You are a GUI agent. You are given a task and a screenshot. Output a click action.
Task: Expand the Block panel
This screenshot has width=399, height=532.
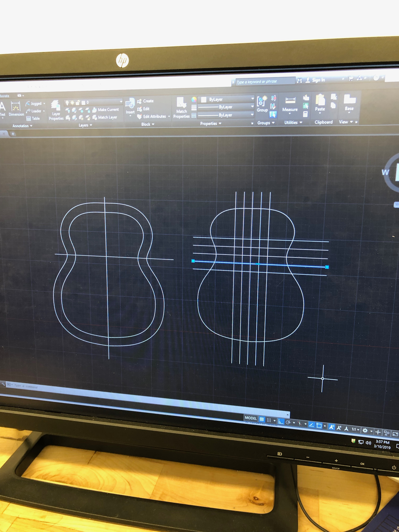click(148, 124)
